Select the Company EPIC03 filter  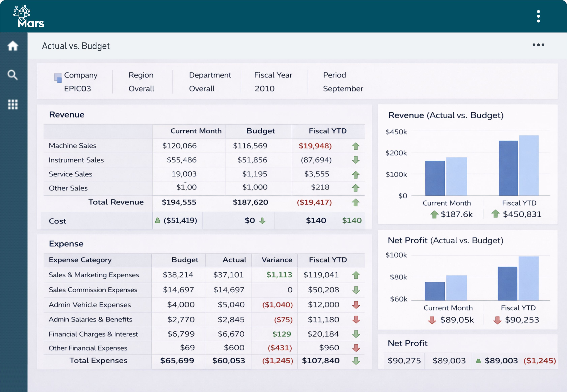[78, 88]
